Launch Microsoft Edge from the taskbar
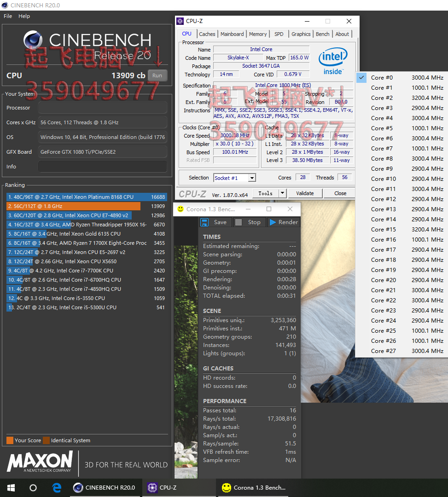The height and width of the screenshot is (497, 448). 57,487
